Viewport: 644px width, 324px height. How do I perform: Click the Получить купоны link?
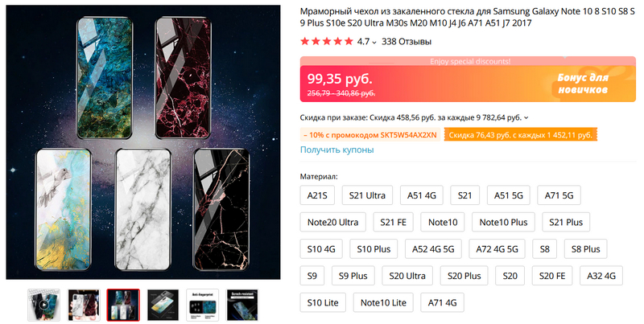336,150
